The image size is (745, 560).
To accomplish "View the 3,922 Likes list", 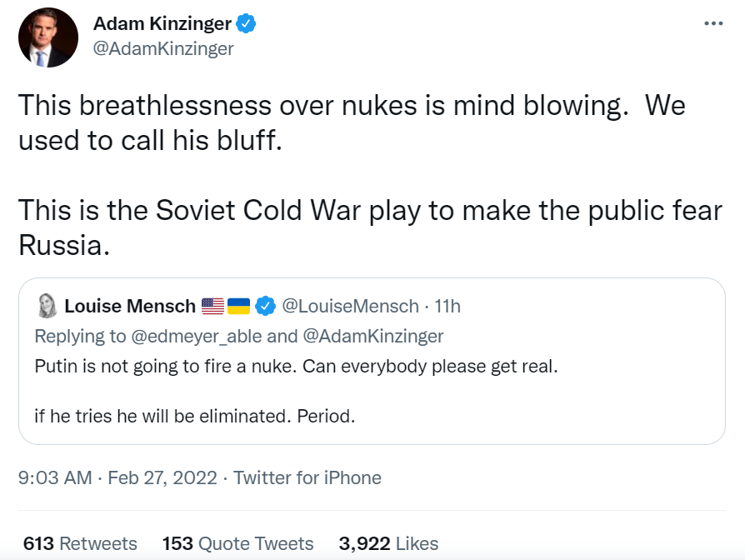I will point(387,544).
